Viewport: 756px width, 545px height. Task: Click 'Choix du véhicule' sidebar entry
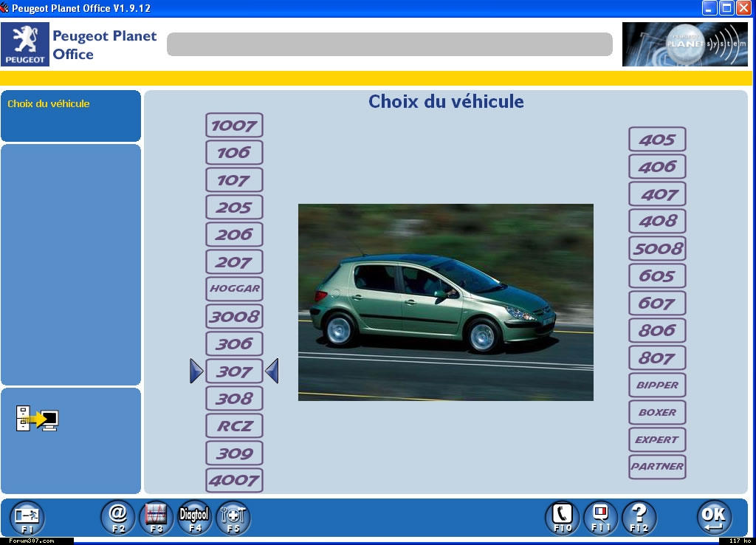pyautogui.click(x=48, y=103)
